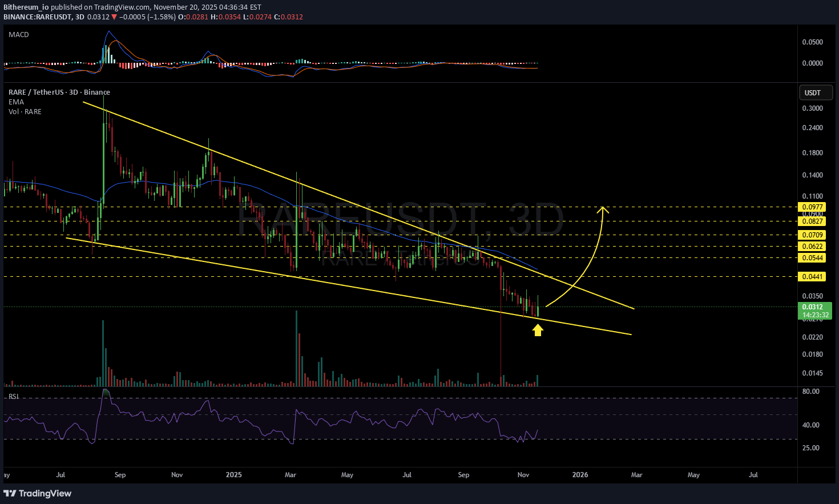Select the MACD indicator label

point(18,35)
